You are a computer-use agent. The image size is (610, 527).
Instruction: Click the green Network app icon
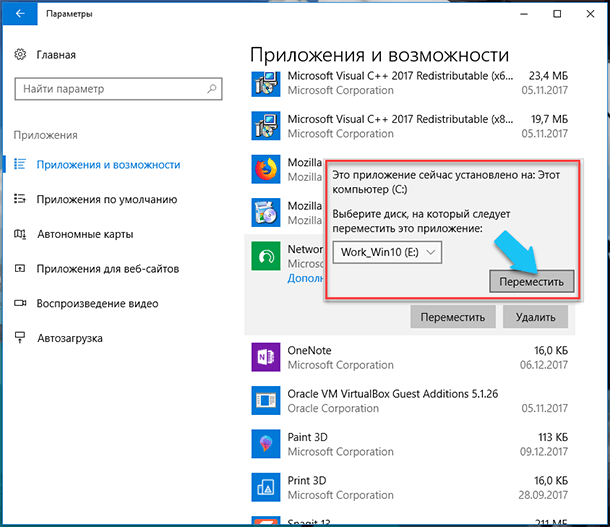(266, 256)
